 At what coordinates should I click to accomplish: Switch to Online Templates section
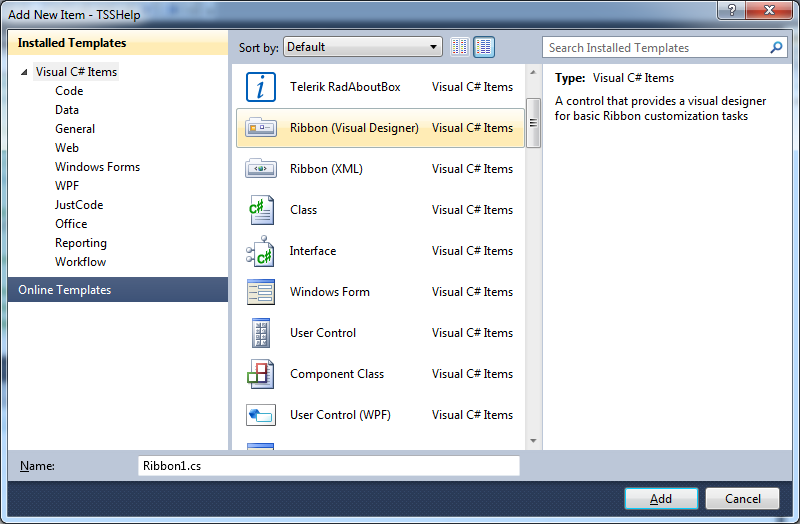[118, 289]
